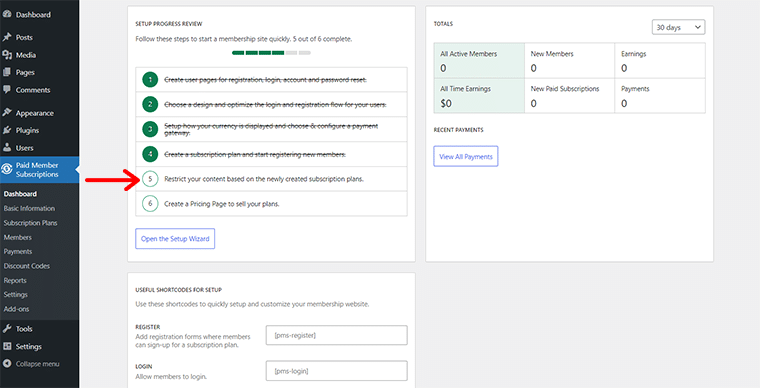Click Create a subscription plan step text

pos(255,155)
